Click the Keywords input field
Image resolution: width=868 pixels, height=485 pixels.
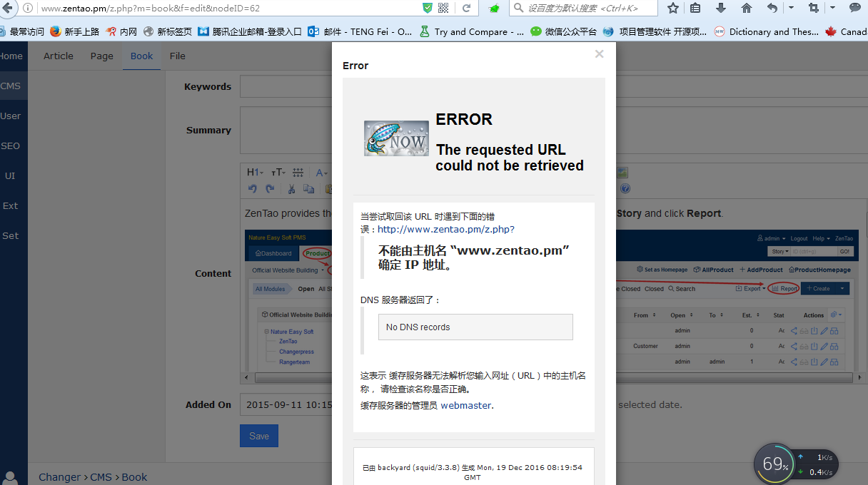[x=286, y=87]
